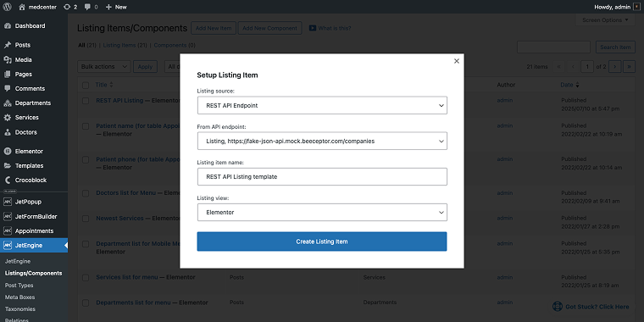Click the Got Stuck help icon
This screenshot has width=644, height=322.
click(x=557, y=307)
